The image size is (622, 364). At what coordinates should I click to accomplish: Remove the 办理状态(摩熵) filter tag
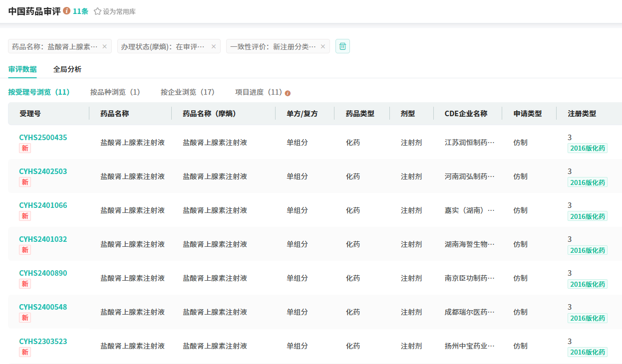[x=213, y=46]
